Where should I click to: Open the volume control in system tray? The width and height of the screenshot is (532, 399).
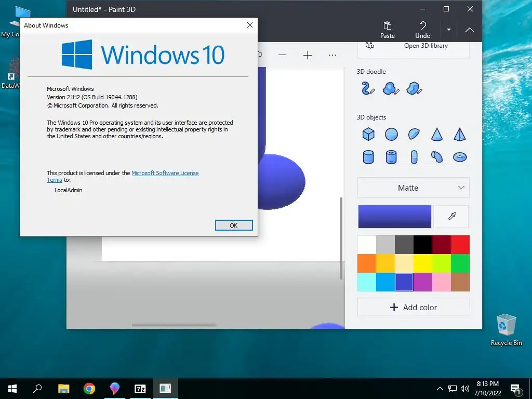click(x=465, y=389)
